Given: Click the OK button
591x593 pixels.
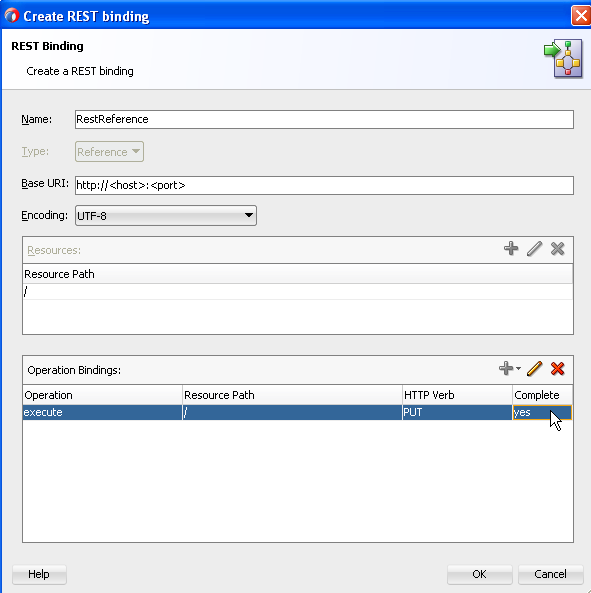Looking at the screenshot, I should tap(479, 574).
